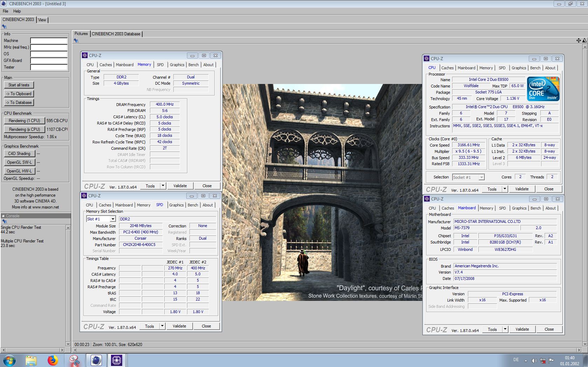588x367 pixels.
Task: Open Tools dropdown arrow in Memory window
Action: point(163,186)
